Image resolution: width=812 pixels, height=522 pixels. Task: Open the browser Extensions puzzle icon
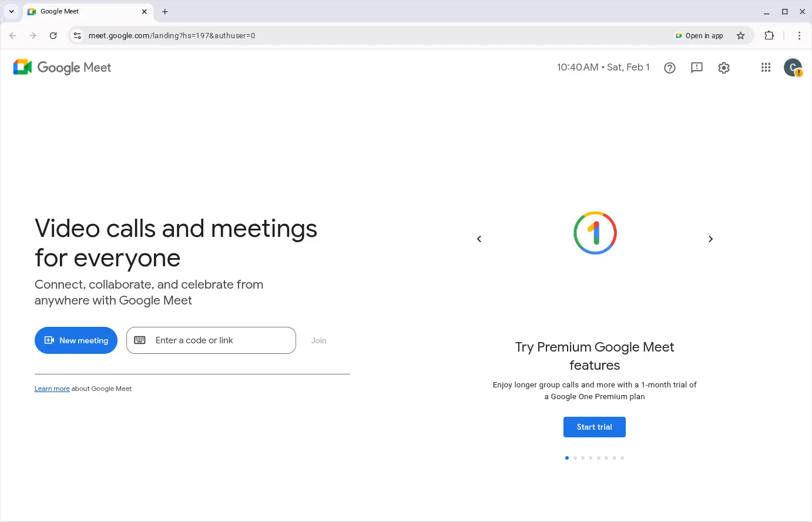[769, 36]
